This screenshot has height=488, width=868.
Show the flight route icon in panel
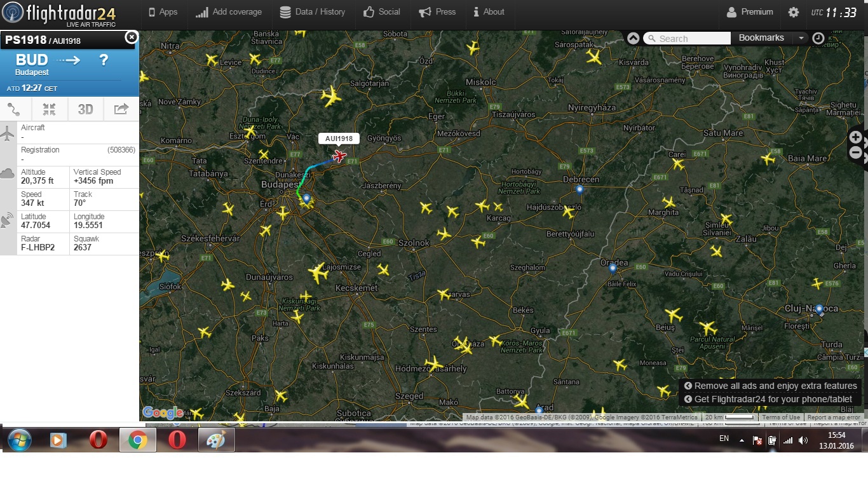pyautogui.click(x=14, y=109)
